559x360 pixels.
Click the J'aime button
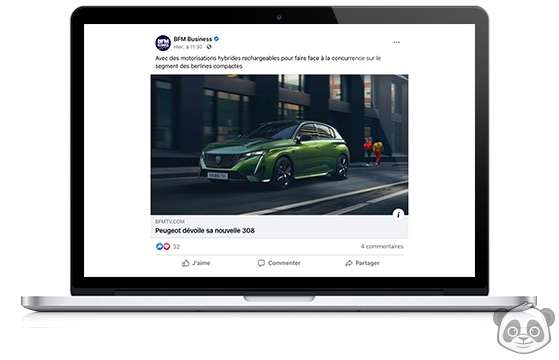point(196,263)
